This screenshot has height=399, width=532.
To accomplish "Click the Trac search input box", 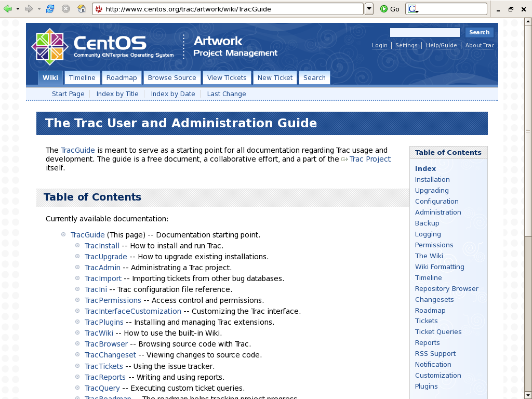I will pos(425,32).
